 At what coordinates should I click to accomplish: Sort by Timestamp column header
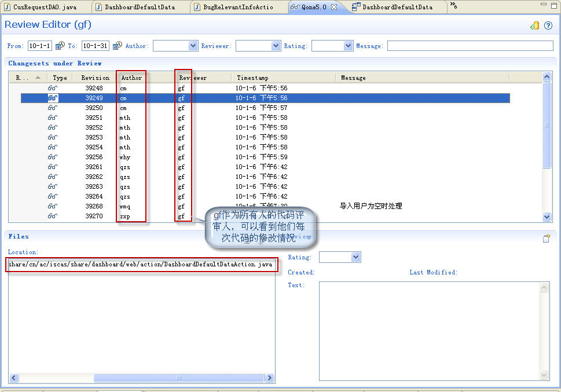tap(252, 78)
